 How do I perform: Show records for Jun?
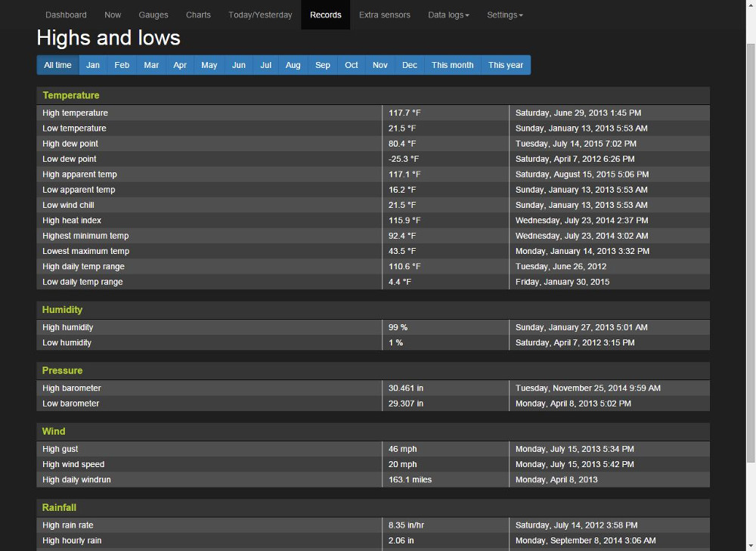point(239,65)
